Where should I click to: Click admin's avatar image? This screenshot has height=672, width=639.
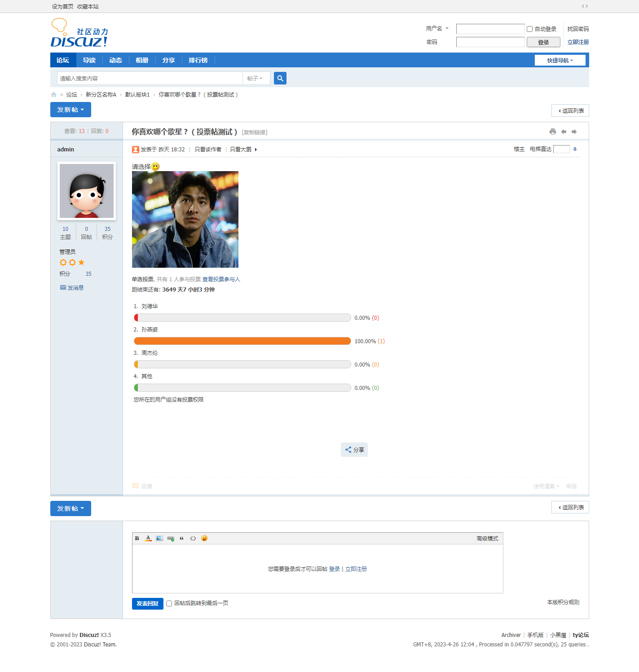pos(87,191)
